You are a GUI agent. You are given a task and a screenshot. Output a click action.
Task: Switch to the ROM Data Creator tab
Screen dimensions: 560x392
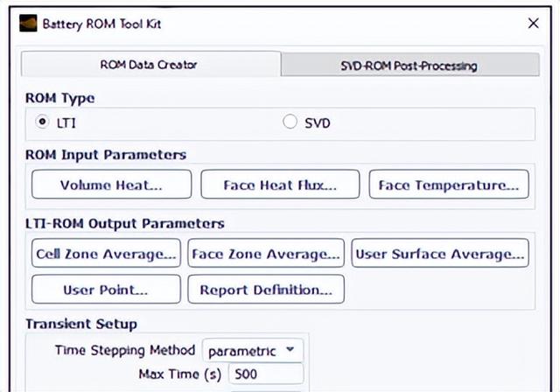tap(150, 65)
